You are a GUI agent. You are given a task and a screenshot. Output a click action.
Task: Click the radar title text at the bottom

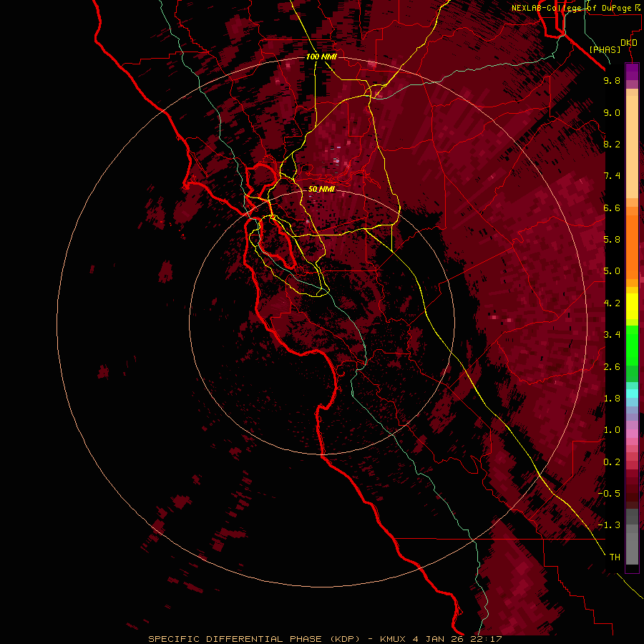[325, 639]
